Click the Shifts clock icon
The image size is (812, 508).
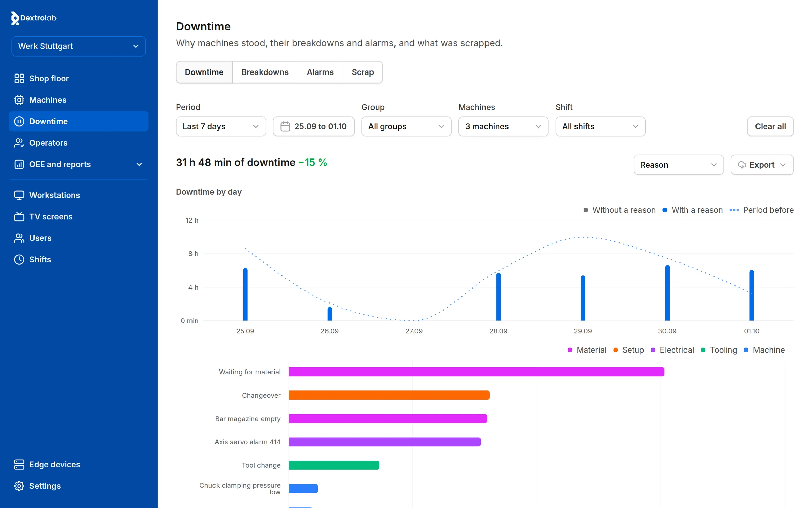(19, 259)
